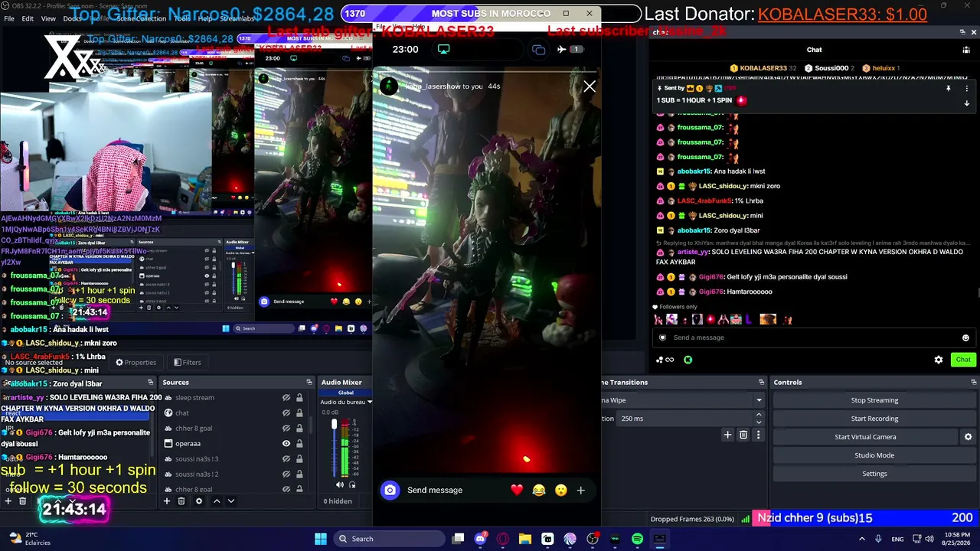Open chat username abobakr15 saying Zoro dyal l3bar
This screenshot has width=980, height=551.
pyautogui.click(x=694, y=230)
